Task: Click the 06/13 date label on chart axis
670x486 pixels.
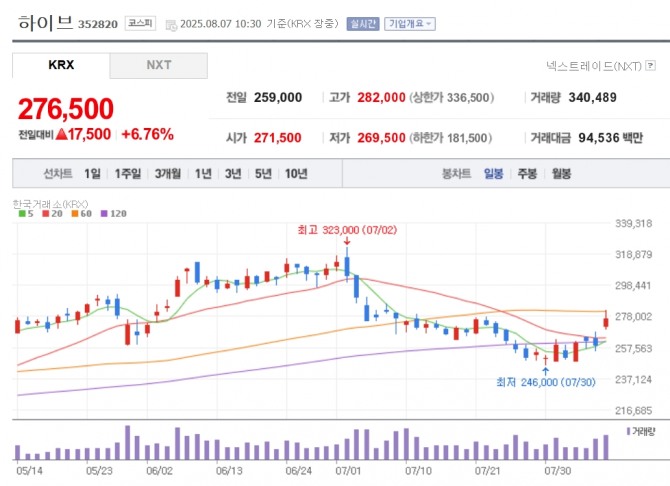Action: pos(229,471)
